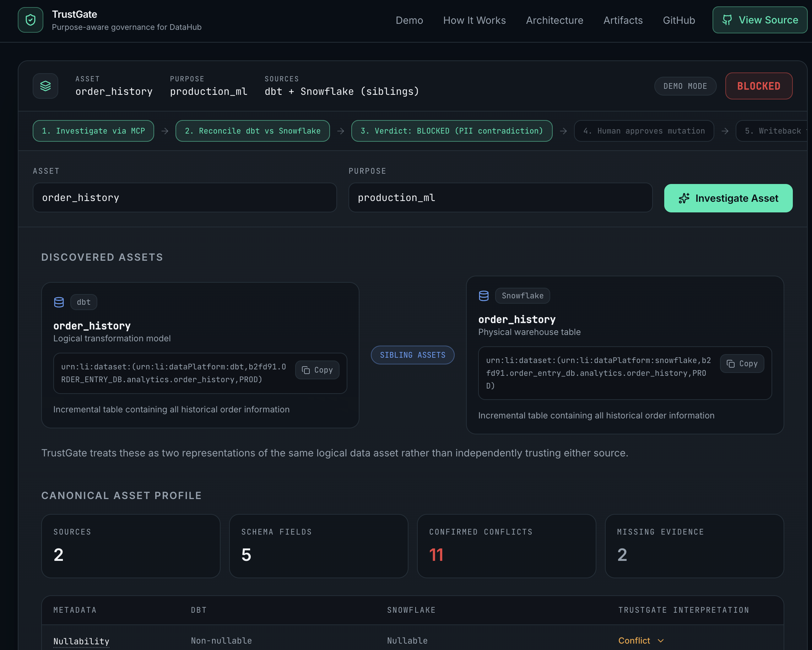
Task: Click the database icon on the Snowflake card
Action: click(484, 296)
